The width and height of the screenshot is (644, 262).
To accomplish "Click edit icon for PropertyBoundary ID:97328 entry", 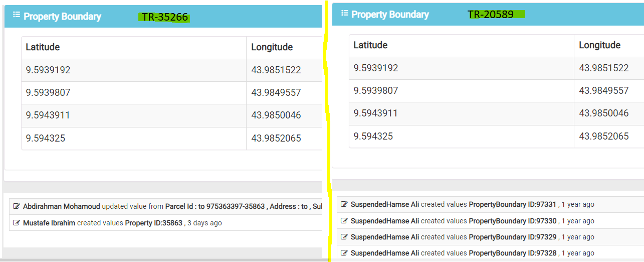I will 344,252.
